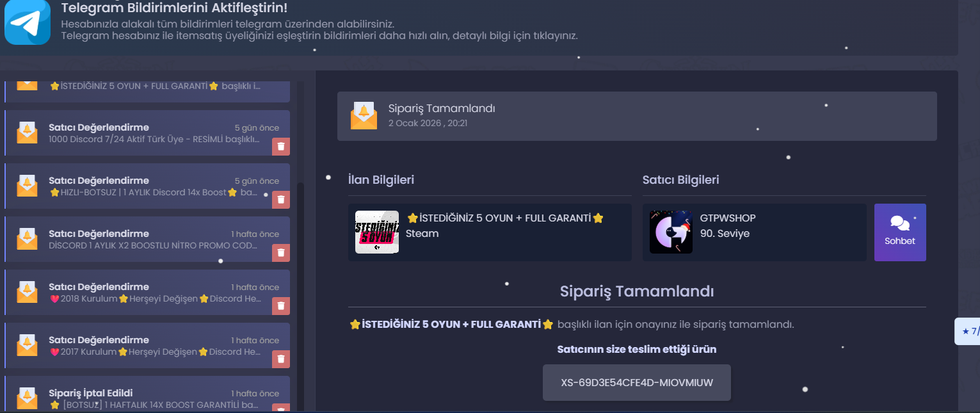The width and height of the screenshot is (980, 413).
Task: Open GTPWSHOP seller avatar
Action: [x=671, y=232]
